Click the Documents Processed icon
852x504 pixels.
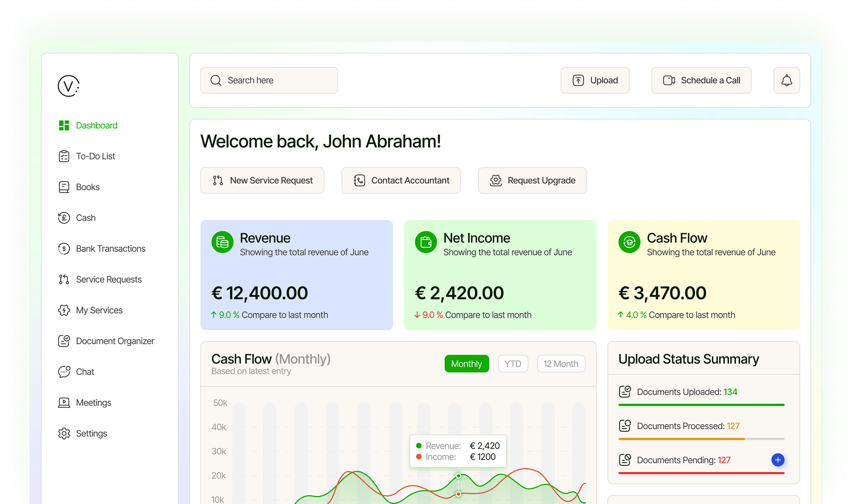point(625,425)
